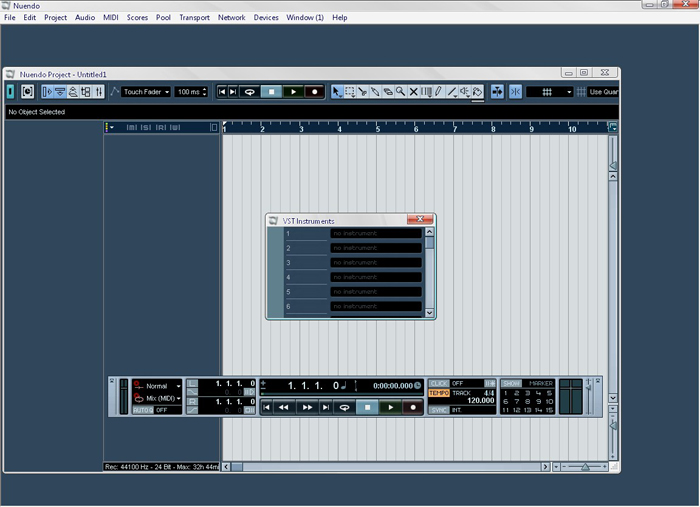Open the Project menu
The height and width of the screenshot is (507, 700).
55,17
